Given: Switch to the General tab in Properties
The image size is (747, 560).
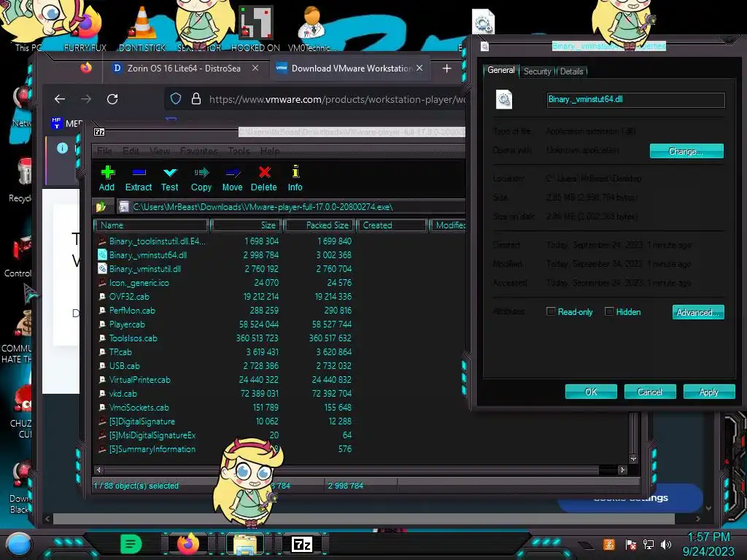Looking at the screenshot, I should coord(500,70).
